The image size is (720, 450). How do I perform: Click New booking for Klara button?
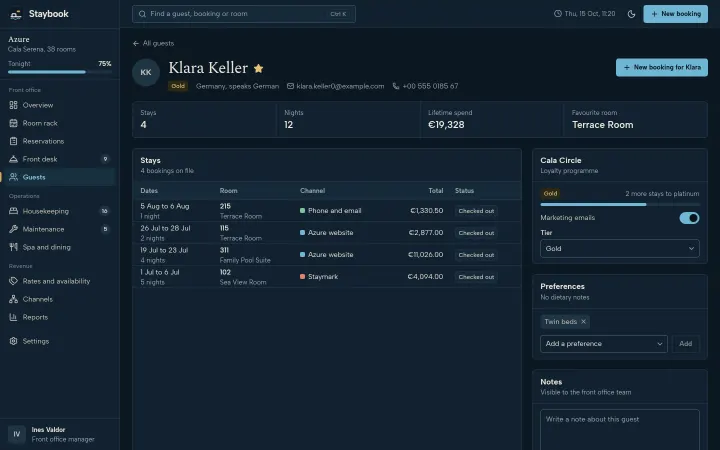tap(661, 68)
